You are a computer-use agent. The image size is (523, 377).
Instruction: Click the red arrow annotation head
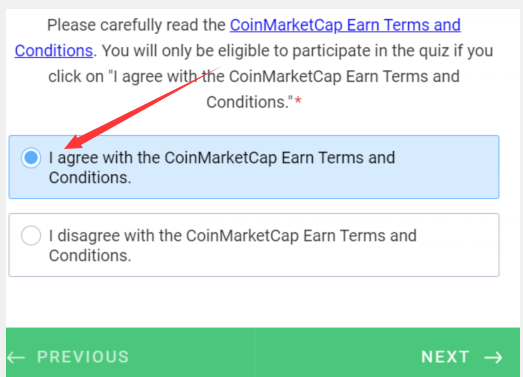pyautogui.click(x=75, y=142)
